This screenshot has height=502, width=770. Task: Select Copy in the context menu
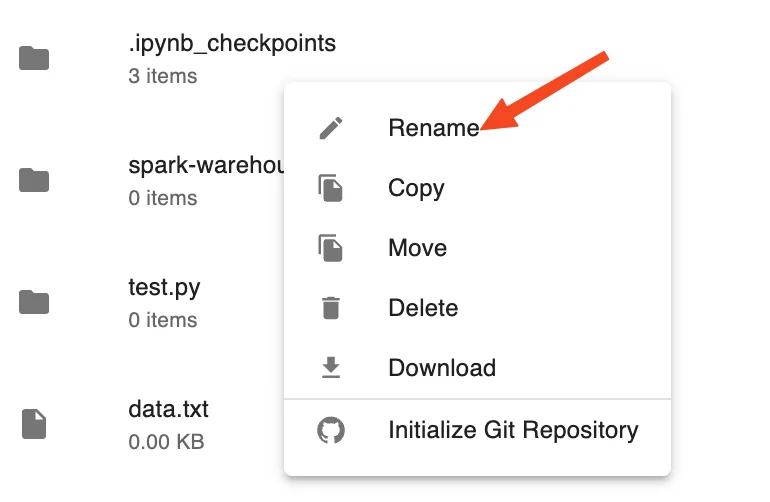coord(477,188)
